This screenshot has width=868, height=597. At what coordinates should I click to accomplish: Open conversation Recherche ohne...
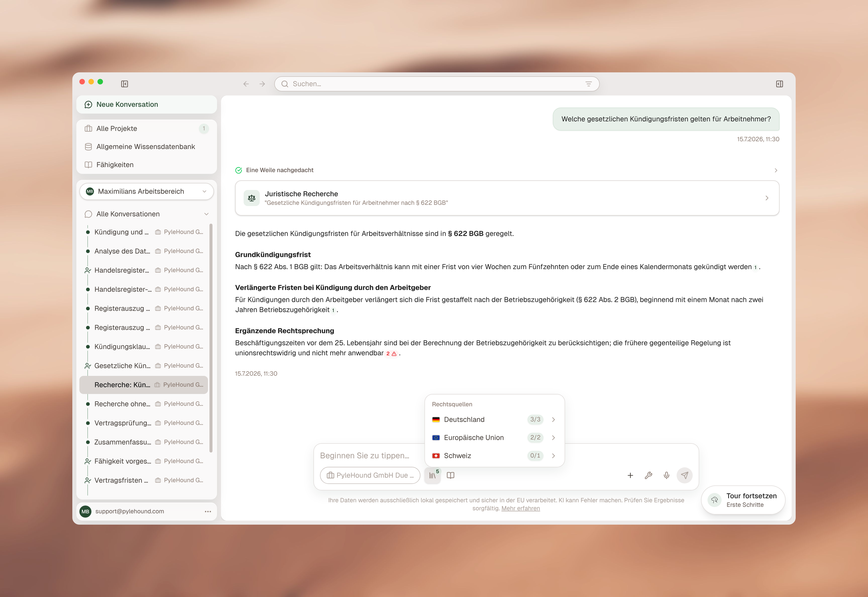(144, 404)
